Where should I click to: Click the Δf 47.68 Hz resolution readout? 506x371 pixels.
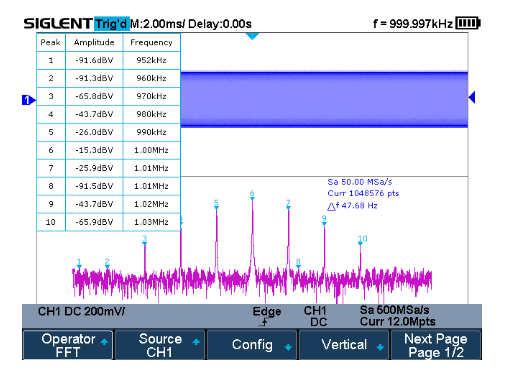coord(352,206)
